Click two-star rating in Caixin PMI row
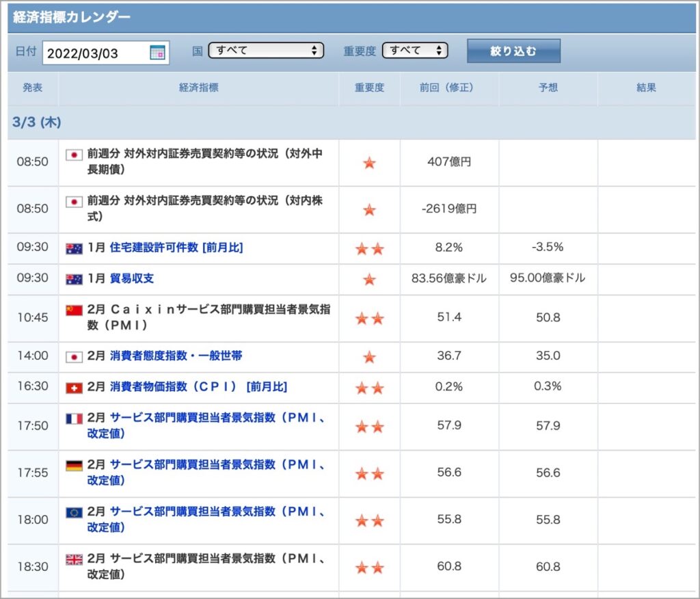The image size is (700, 599). coord(370,319)
